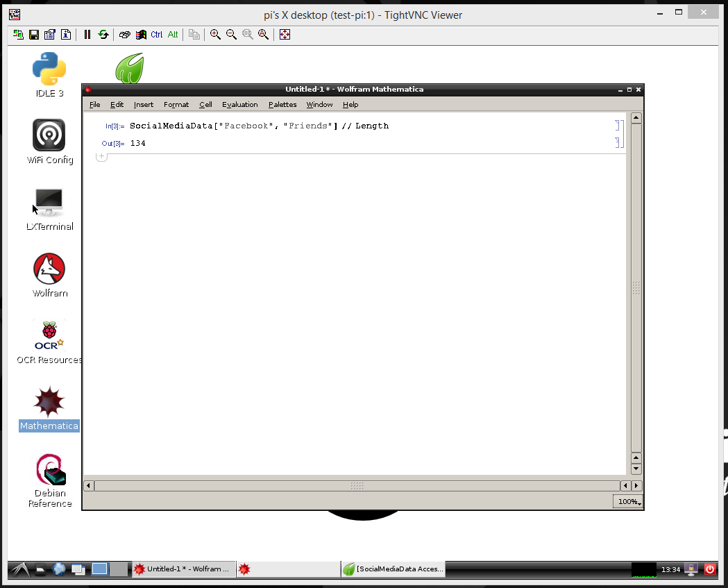The width and height of the screenshot is (728, 588).
Task: Activate Untitled-1 Wolfram taskbar button
Action: [183, 569]
